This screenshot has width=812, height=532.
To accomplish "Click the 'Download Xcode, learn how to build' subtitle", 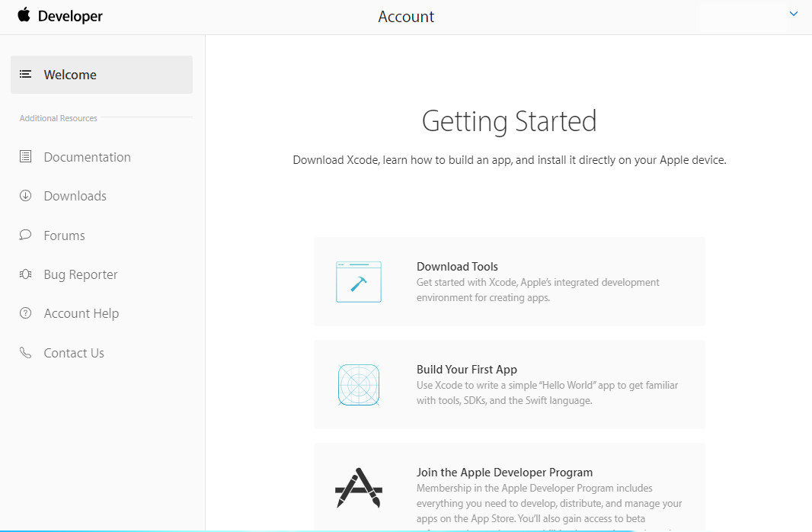I will [x=510, y=160].
